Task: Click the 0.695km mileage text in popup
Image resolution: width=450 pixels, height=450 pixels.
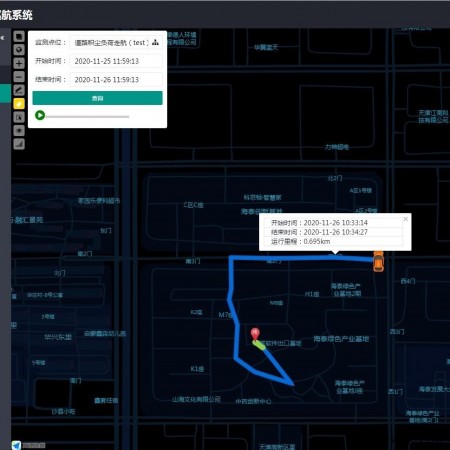Action: (317, 241)
